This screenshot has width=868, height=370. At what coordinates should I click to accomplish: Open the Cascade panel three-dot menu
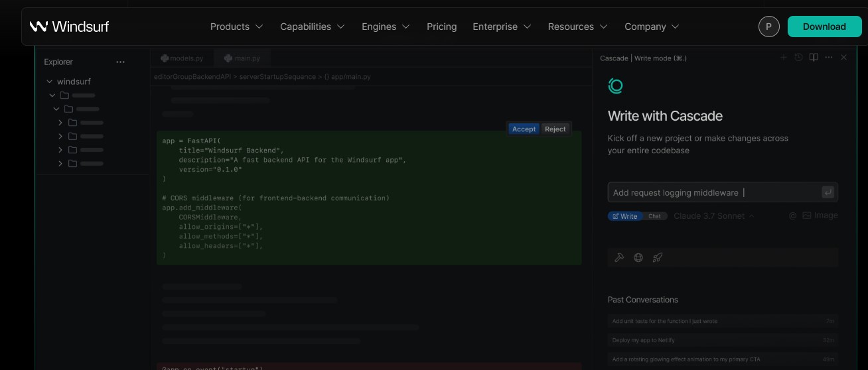[x=829, y=58]
